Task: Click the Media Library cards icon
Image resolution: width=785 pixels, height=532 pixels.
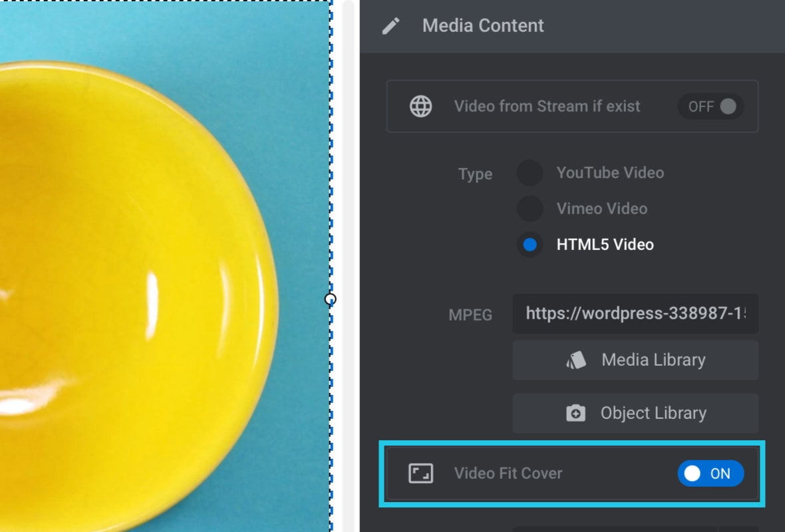Action: 575,360
